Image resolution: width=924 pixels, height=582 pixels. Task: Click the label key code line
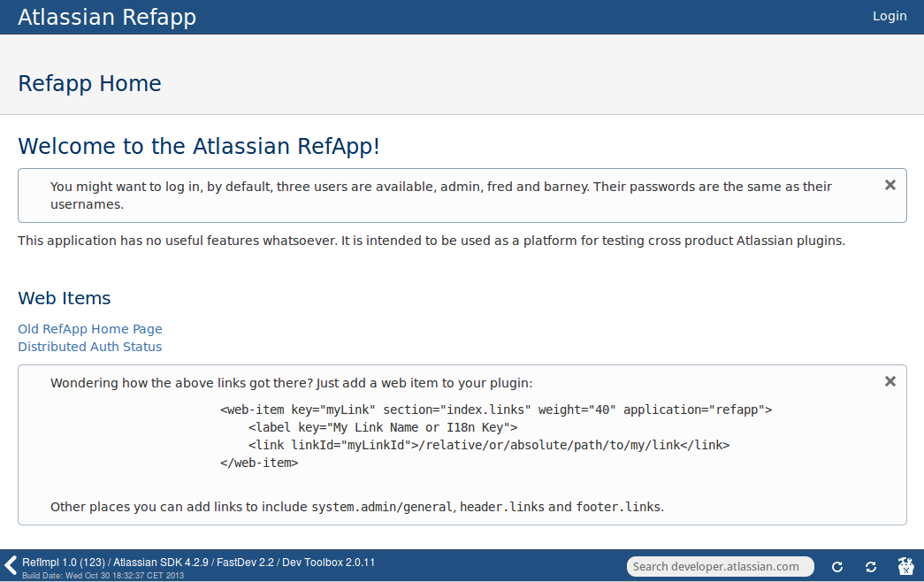383,427
